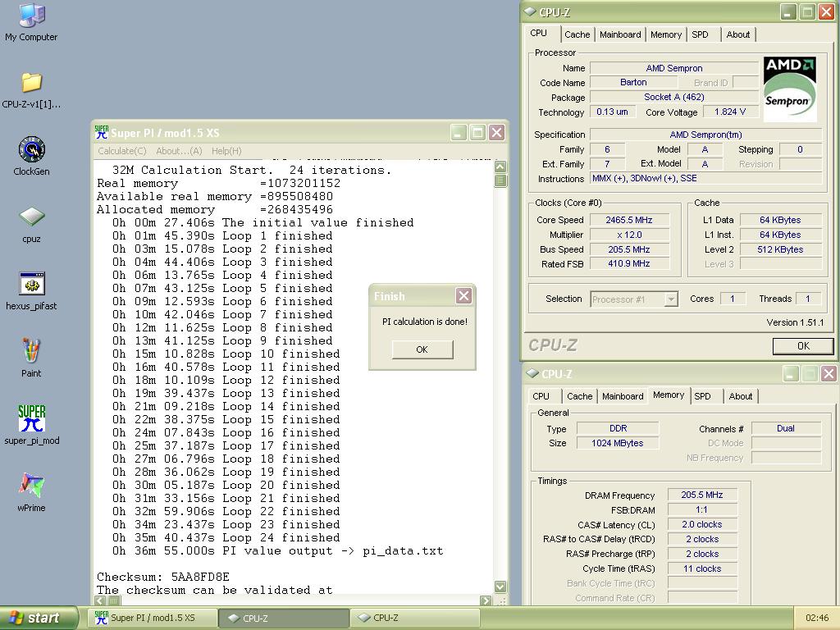The height and width of the screenshot is (630, 840).
Task: Select the cpuz desktop shortcut
Action: coord(31,225)
